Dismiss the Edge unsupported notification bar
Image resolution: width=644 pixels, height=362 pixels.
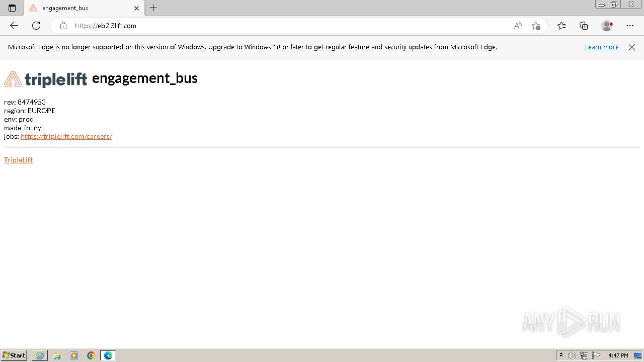[632, 47]
